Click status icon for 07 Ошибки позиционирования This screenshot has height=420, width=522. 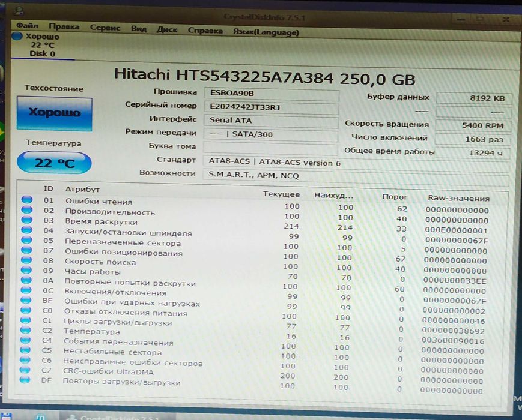point(26,250)
